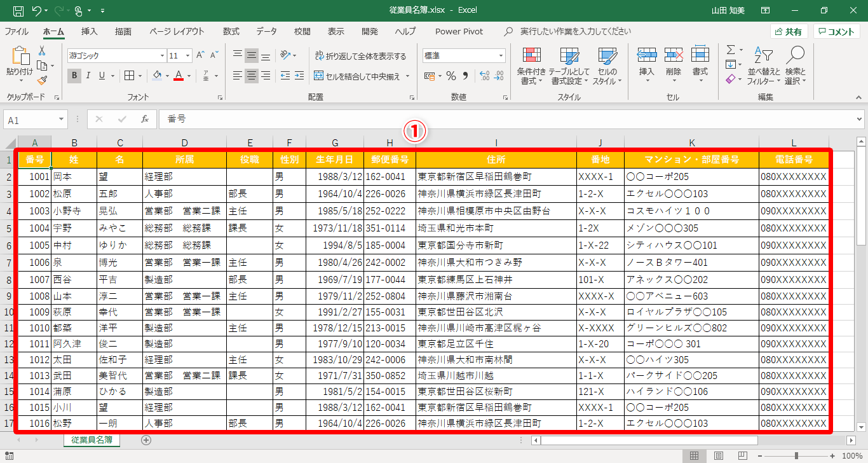Apply the red font color

[179, 76]
